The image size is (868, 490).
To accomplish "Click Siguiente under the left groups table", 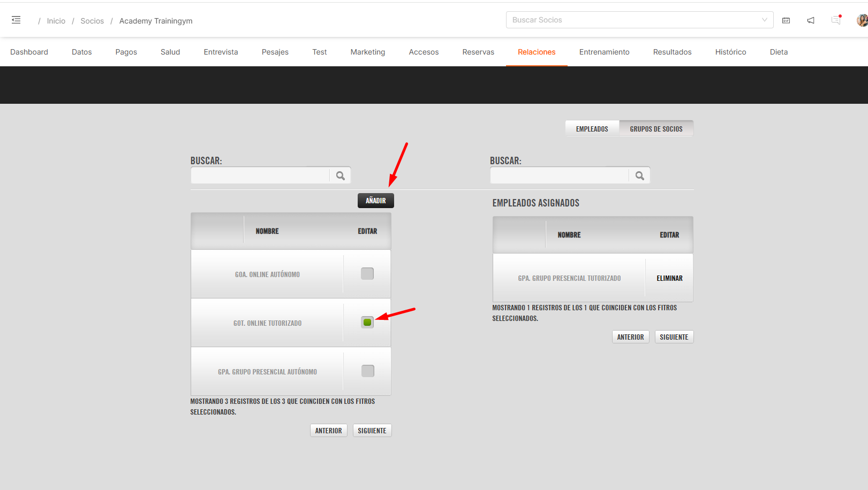I will coord(372,431).
